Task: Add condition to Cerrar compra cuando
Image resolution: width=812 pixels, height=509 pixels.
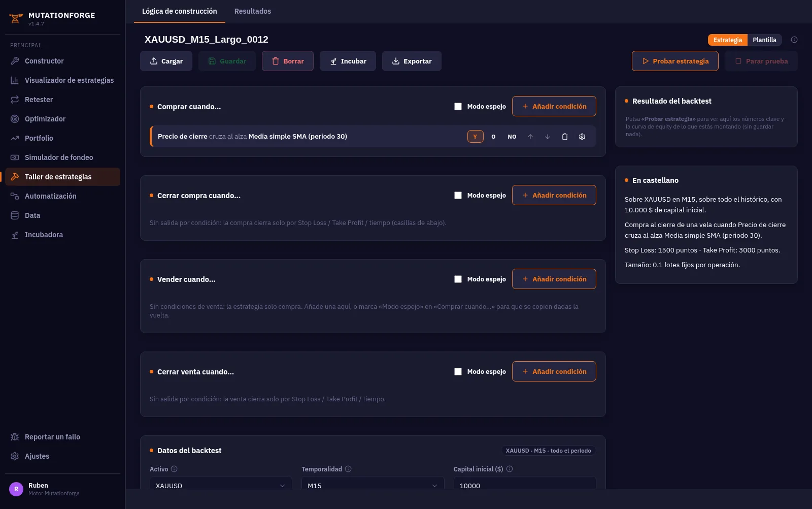Action: [554, 195]
